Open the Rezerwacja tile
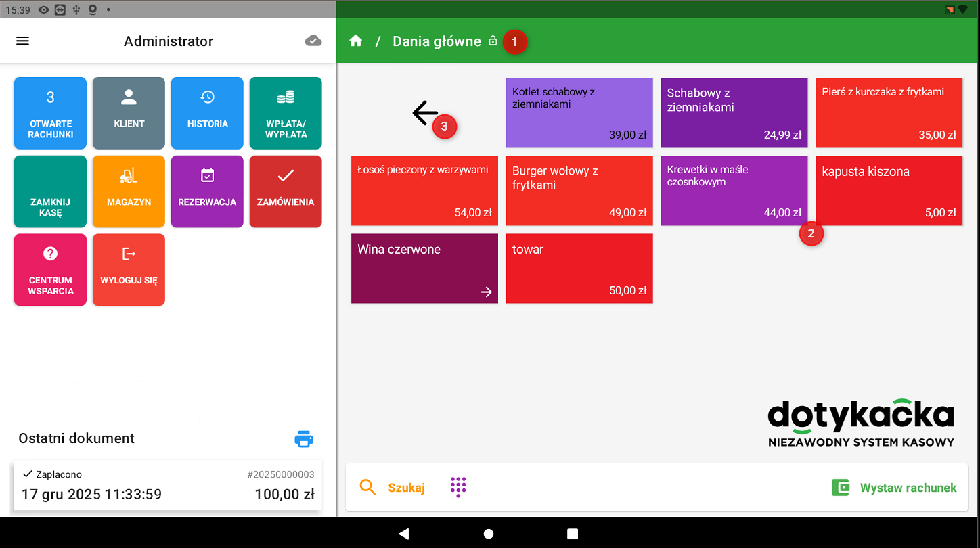 pyautogui.click(x=207, y=191)
